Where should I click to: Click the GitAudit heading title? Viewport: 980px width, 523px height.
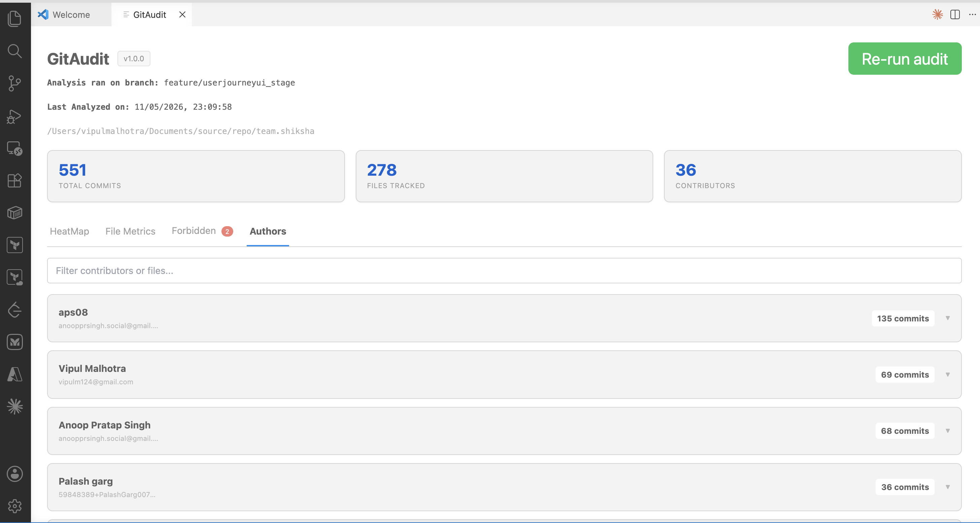(x=78, y=59)
